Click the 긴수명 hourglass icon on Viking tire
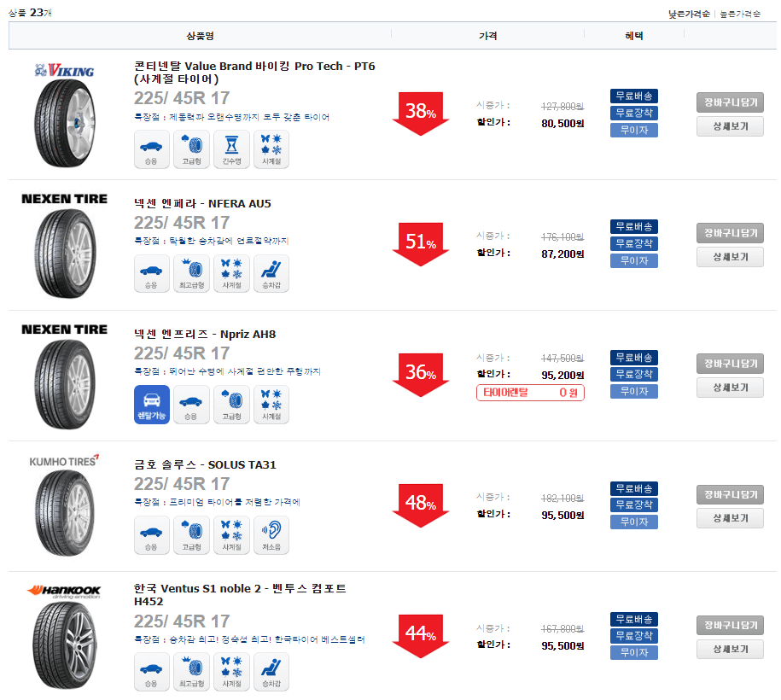 [x=231, y=149]
